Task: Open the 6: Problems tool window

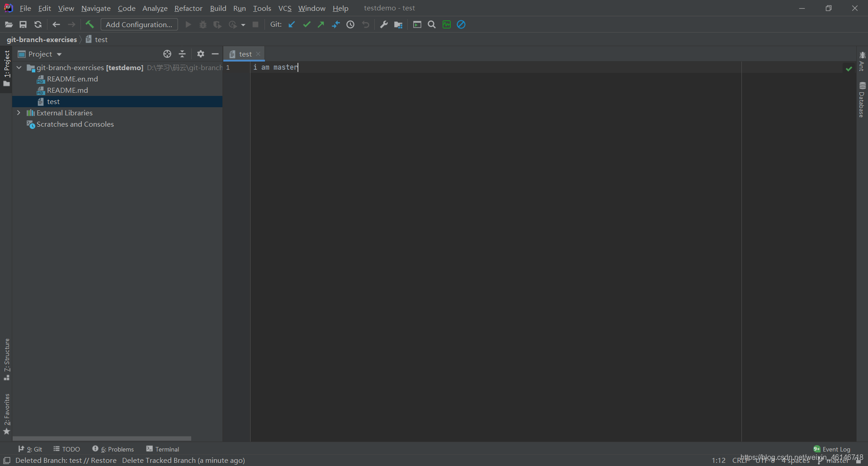Action: pyautogui.click(x=113, y=449)
